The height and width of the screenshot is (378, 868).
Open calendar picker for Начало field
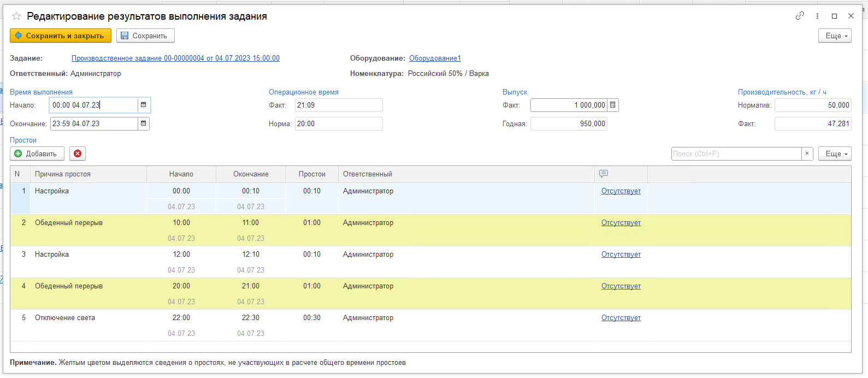[144, 105]
